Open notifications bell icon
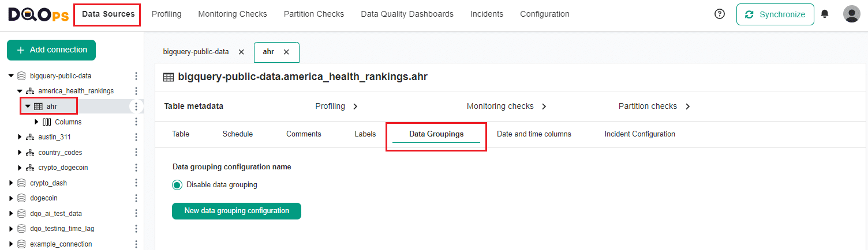868x250 pixels. click(x=825, y=14)
